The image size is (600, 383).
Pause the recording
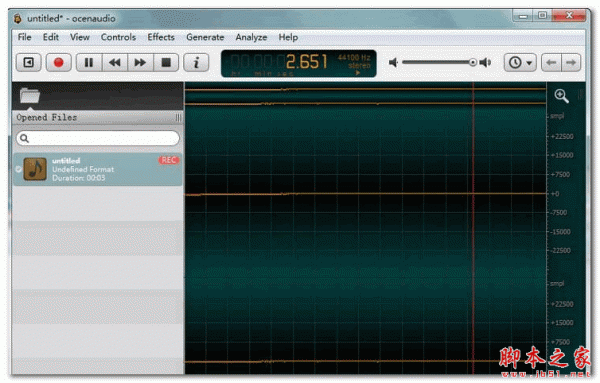tap(89, 62)
